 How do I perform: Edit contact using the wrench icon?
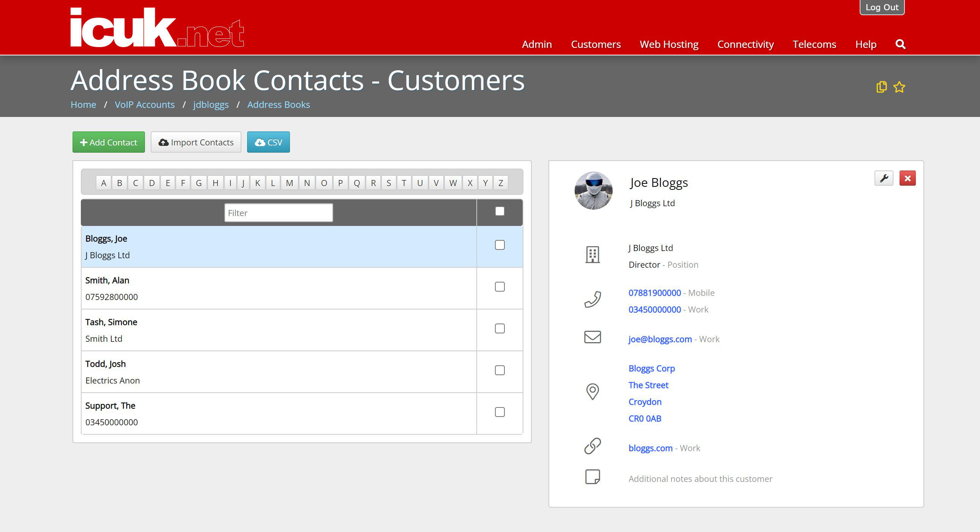884,178
